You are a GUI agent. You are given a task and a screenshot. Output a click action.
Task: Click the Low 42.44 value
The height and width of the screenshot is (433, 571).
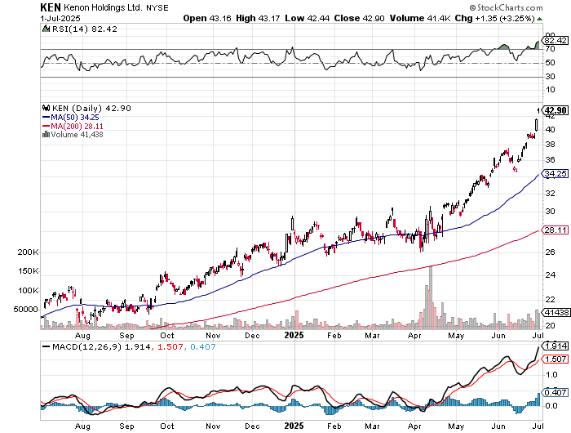click(307, 18)
